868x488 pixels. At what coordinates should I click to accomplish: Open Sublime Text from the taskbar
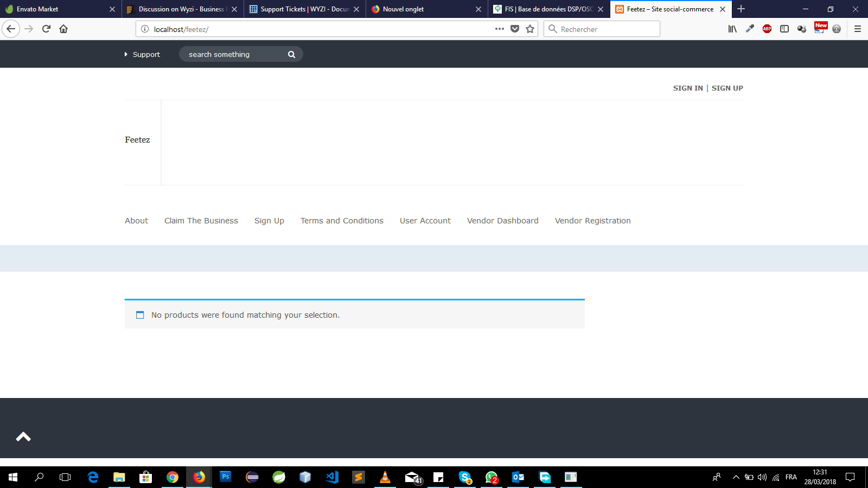pos(359,477)
